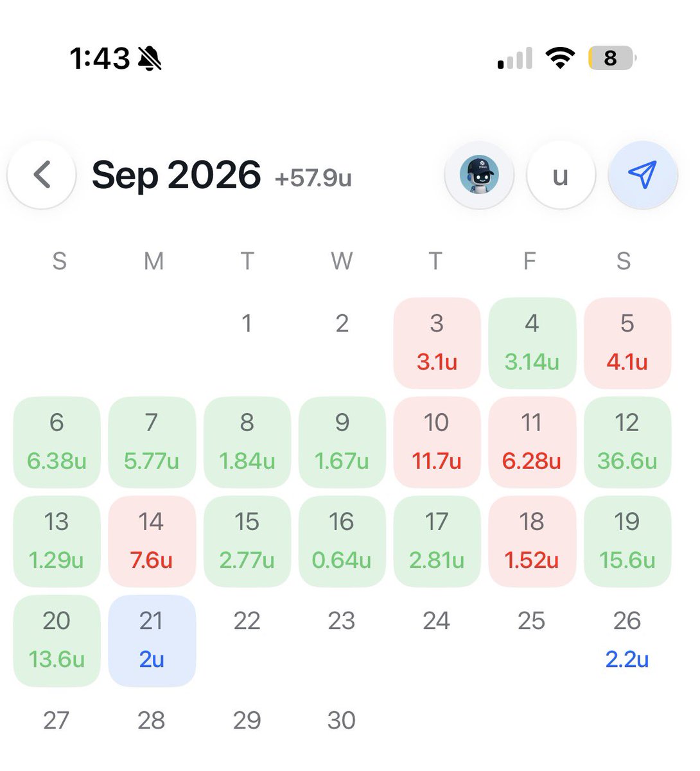Tap the silent bell icon
700x771 pixels.
point(150,58)
